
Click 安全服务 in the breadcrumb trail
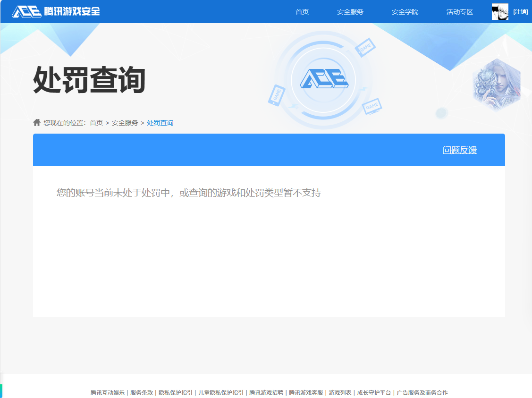125,123
